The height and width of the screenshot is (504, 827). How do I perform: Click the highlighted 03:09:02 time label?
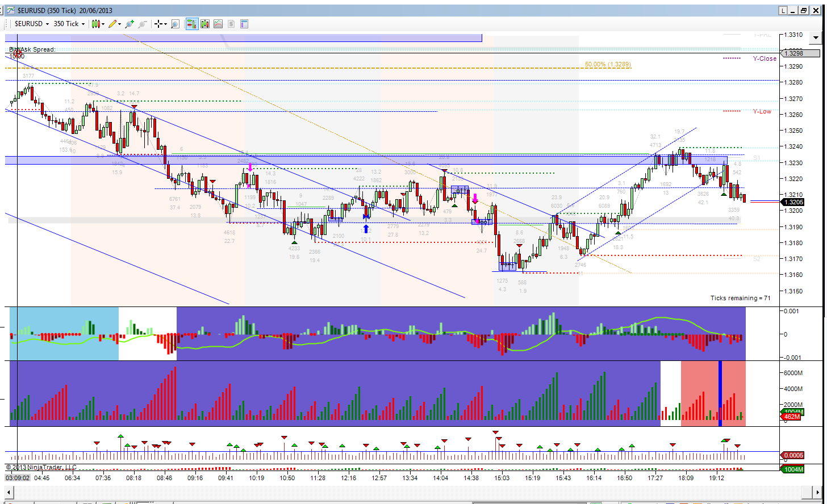pos(18,478)
